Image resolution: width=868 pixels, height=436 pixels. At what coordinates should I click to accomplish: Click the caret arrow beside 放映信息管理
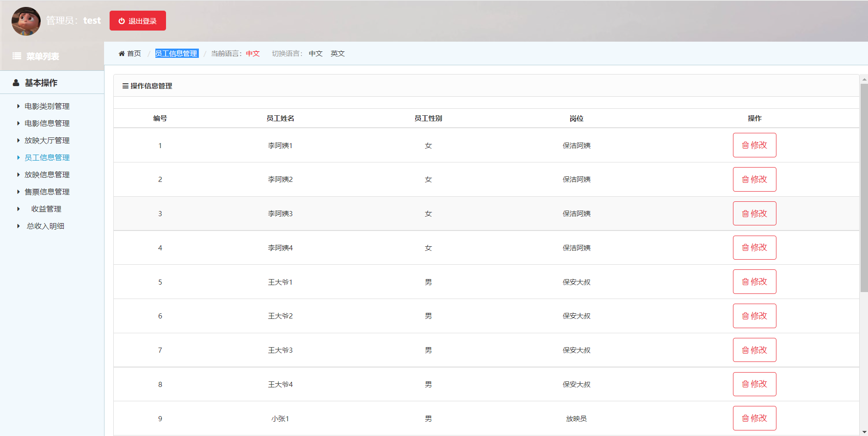[x=18, y=175]
